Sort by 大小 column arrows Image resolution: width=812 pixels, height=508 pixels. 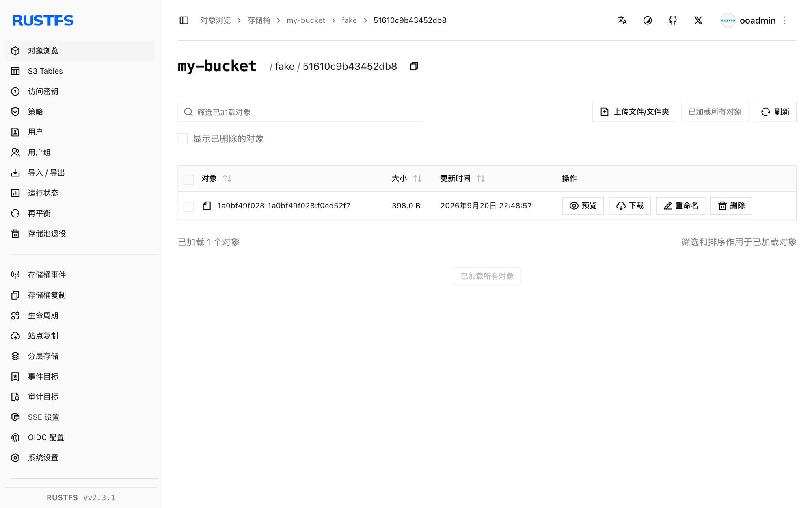[x=417, y=178]
